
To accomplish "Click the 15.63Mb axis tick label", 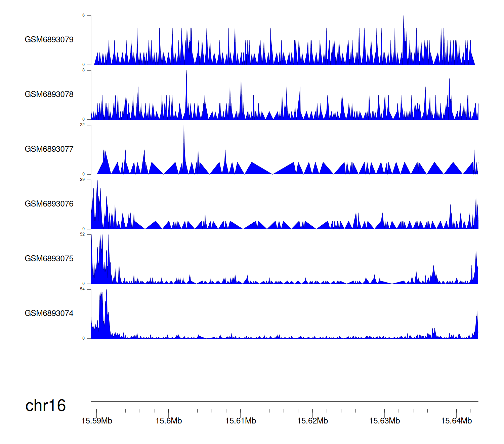I will pyautogui.click(x=384, y=421).
